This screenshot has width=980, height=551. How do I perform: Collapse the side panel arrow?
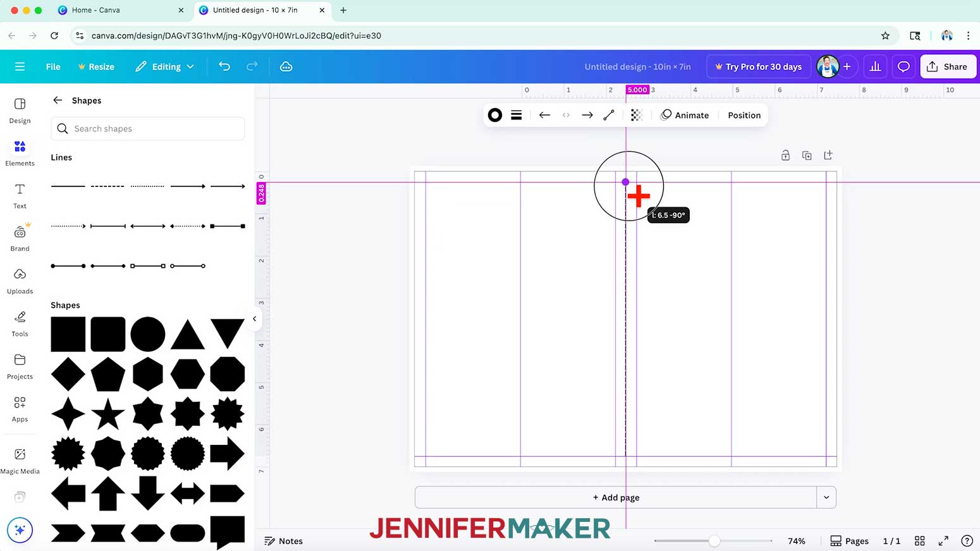(x=254, y=318)
